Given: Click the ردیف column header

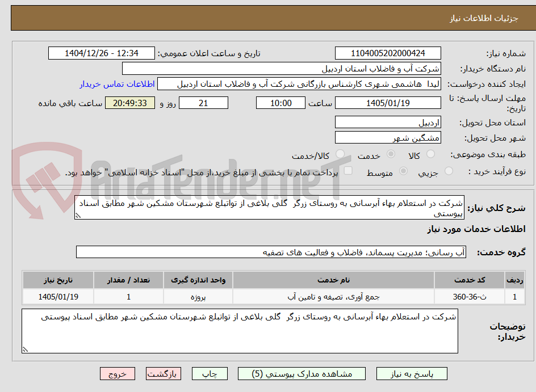Looking at the screenshot, I should click(514, 280).
